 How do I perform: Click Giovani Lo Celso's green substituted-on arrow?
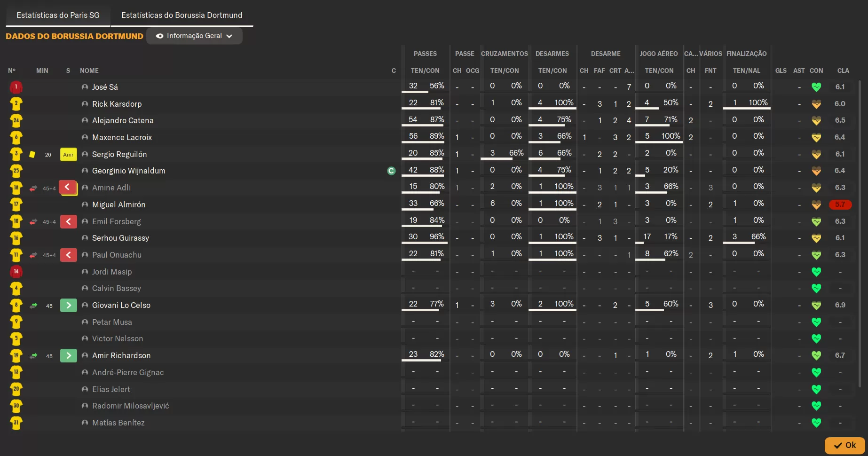68,305
